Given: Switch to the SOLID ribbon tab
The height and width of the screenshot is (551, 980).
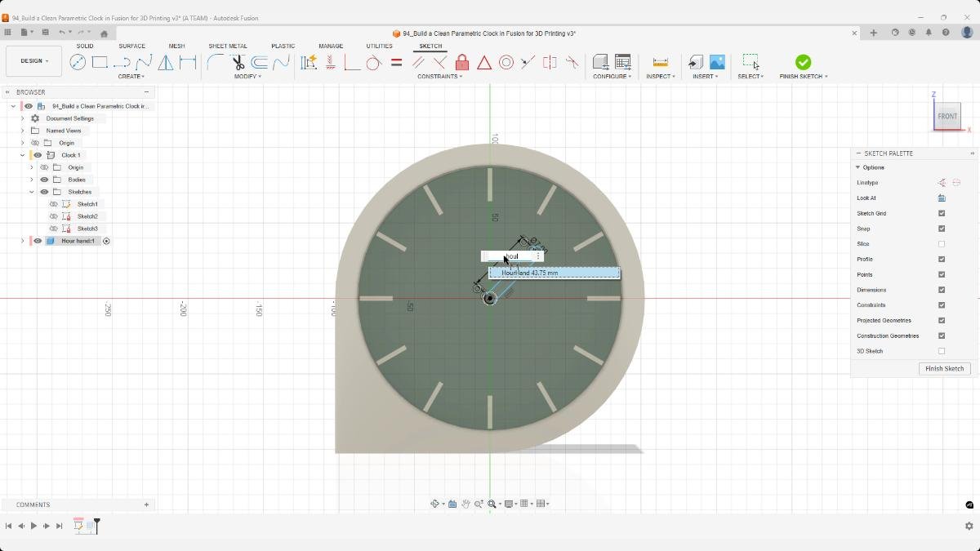Looking at the screenshot, I should click(x=85, y=46).
